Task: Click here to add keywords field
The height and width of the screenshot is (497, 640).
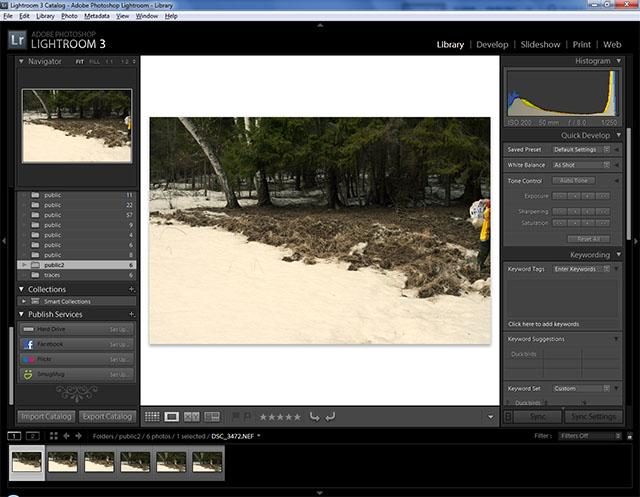Action: [544, 324]
